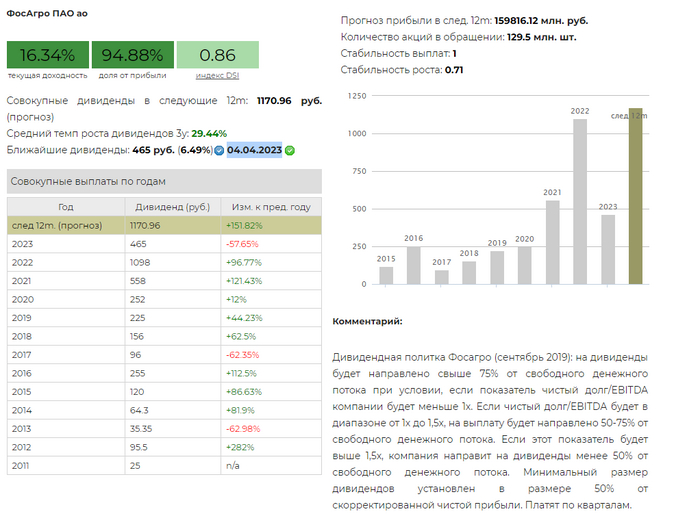This screenshot has height=529, width=700.
Task: Click the +282% change value
Action: [x=240, y=447]
